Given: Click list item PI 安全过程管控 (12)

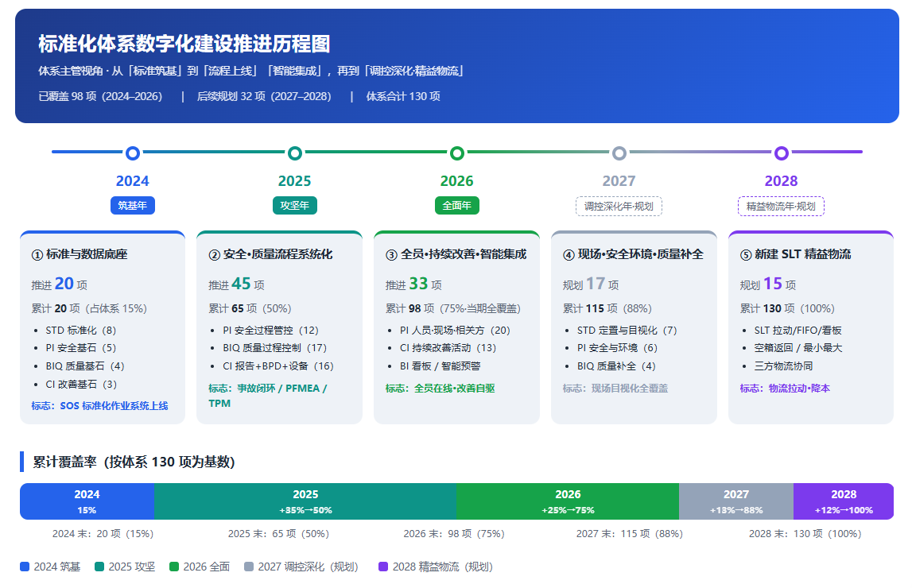Looking at the screenshot, I should click(270, 330).
